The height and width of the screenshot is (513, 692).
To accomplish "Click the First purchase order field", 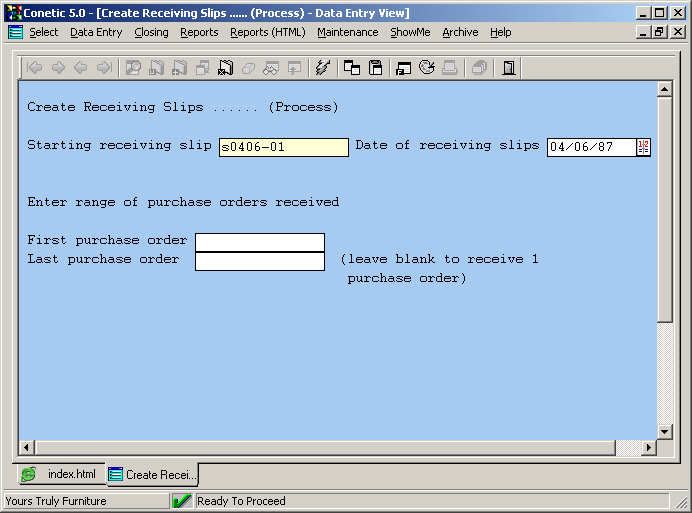I will coord(260,242).
